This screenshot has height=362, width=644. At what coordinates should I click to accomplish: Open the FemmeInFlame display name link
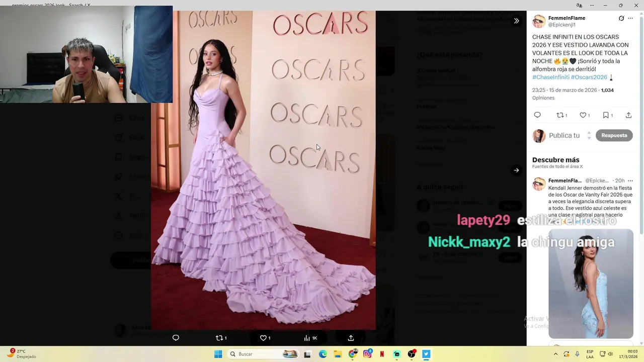pyautogui.click(x=567, y=18)
